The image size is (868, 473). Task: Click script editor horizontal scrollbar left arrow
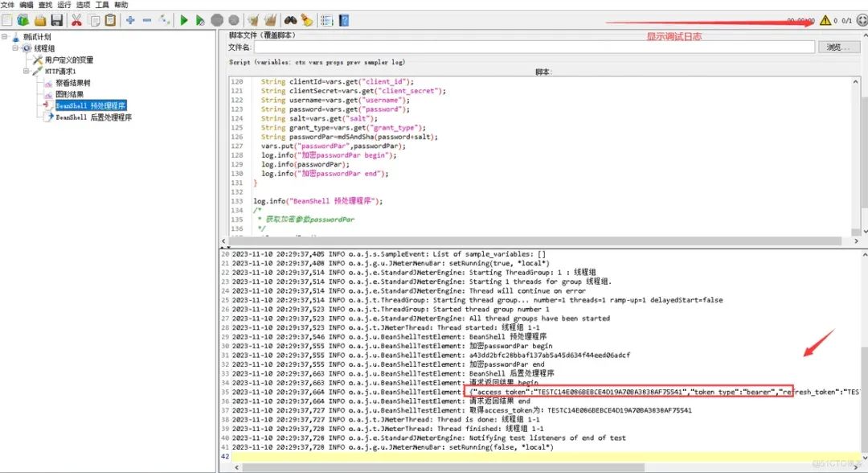pyautogui.click(x=224, y=241)
